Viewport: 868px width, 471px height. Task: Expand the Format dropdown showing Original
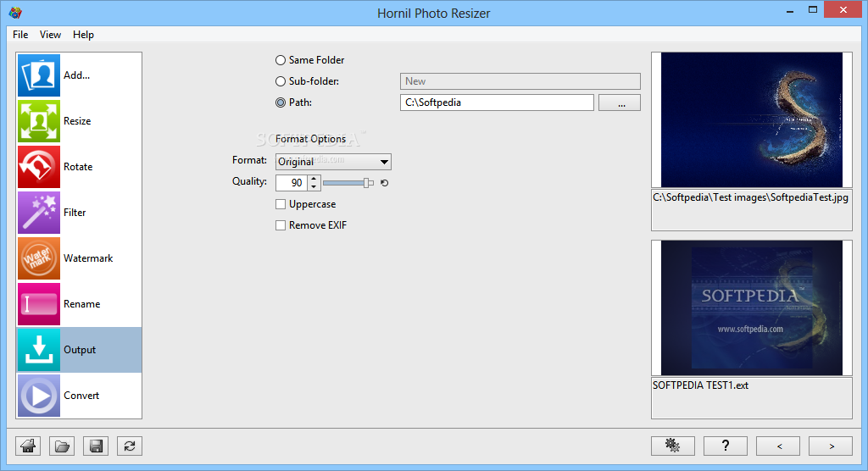(x=333, y=162)
